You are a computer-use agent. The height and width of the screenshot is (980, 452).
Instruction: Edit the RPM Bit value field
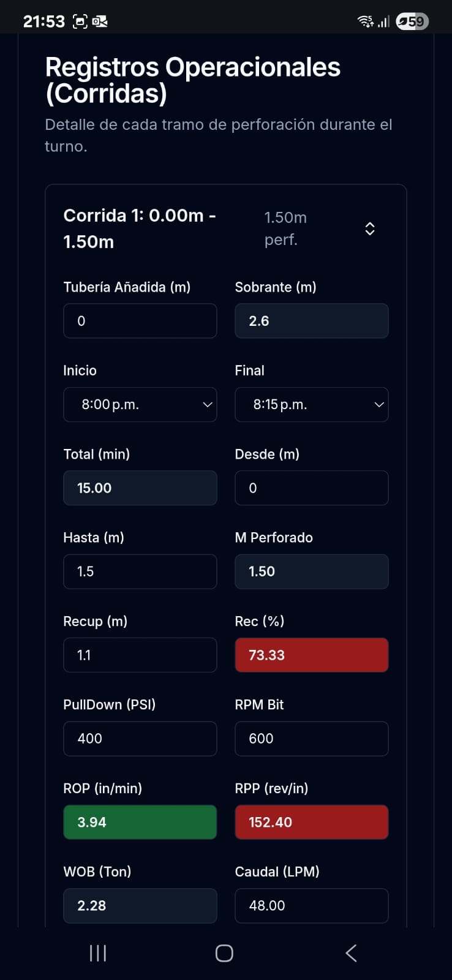tap(311, 739)
